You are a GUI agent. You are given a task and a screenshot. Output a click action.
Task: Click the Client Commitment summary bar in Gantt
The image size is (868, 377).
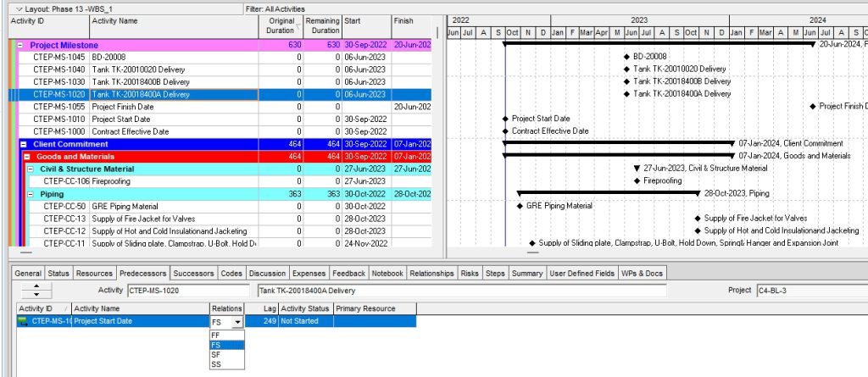tap(619, 143)
